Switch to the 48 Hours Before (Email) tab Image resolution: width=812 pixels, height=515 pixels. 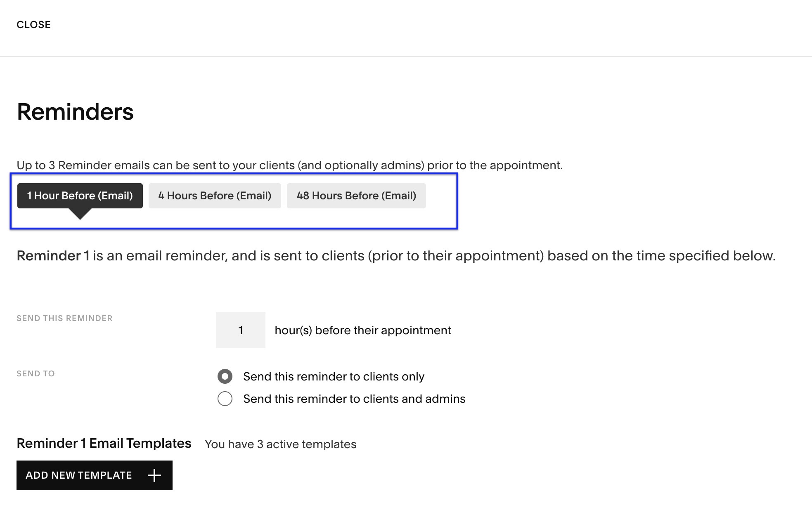356,196
